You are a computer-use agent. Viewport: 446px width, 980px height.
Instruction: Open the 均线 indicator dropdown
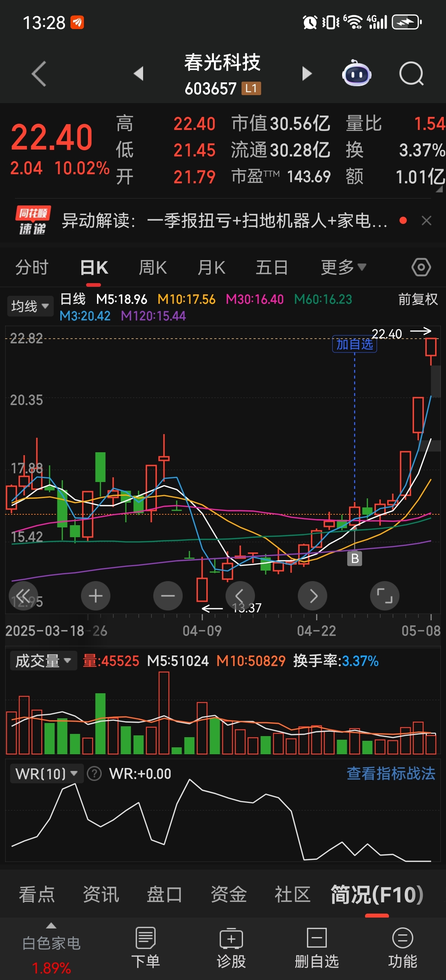pos(30,306)
